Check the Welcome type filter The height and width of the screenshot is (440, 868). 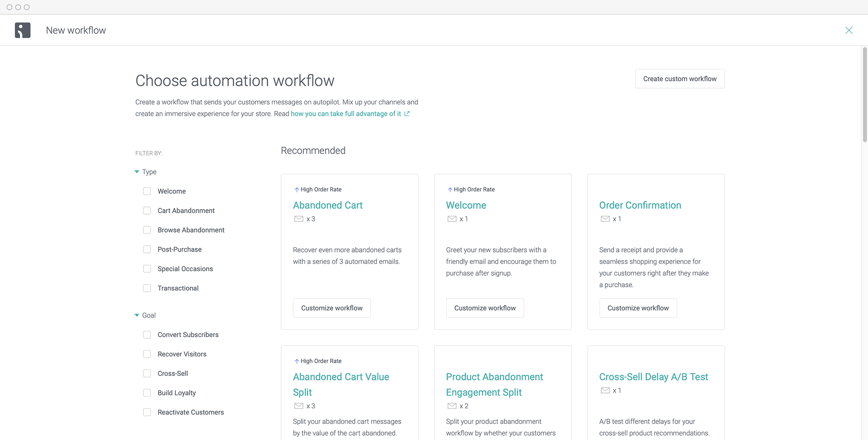(147, 191)
